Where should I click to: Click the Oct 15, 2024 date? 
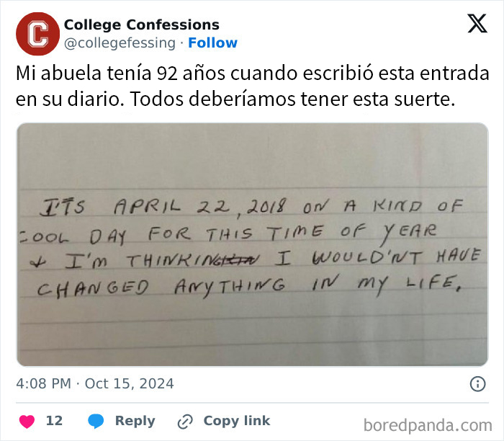tap(129, 383)
